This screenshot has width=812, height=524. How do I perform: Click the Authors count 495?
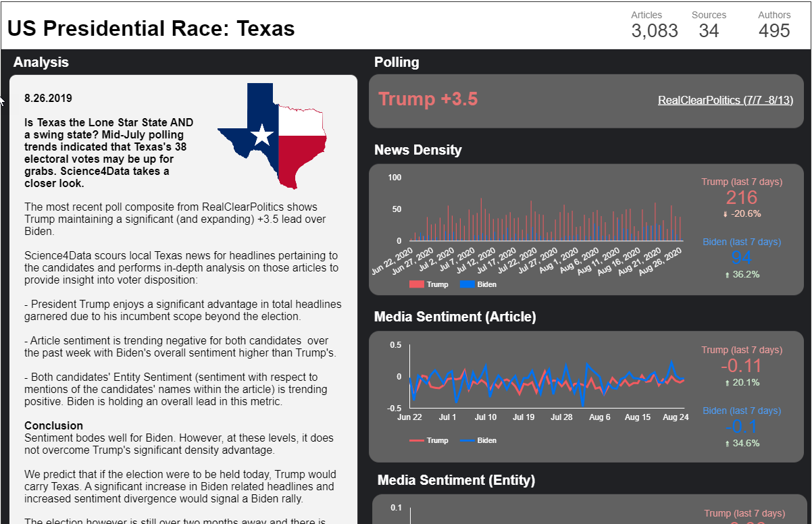tap(774, 30)
